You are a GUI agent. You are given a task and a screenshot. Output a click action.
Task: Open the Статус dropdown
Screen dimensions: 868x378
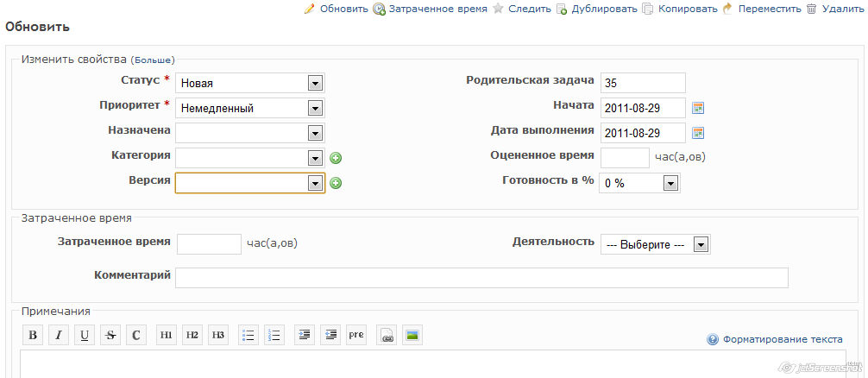[249, 83]
